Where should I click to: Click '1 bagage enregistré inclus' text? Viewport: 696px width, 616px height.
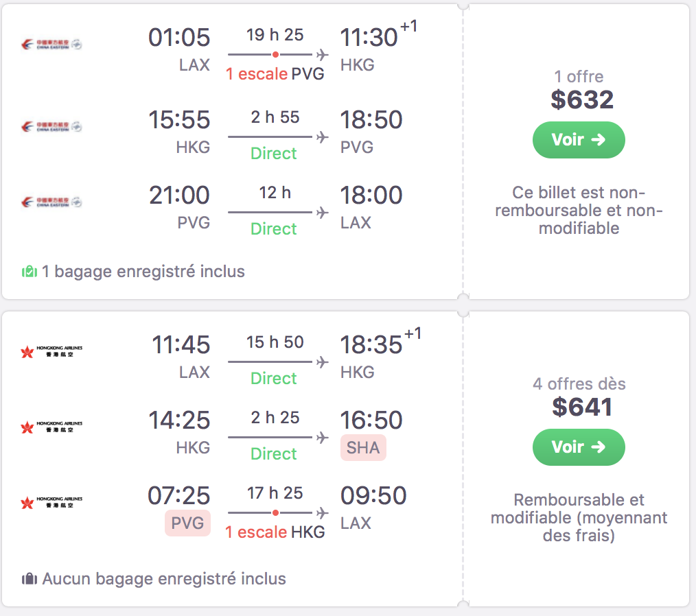coord(143,272)
